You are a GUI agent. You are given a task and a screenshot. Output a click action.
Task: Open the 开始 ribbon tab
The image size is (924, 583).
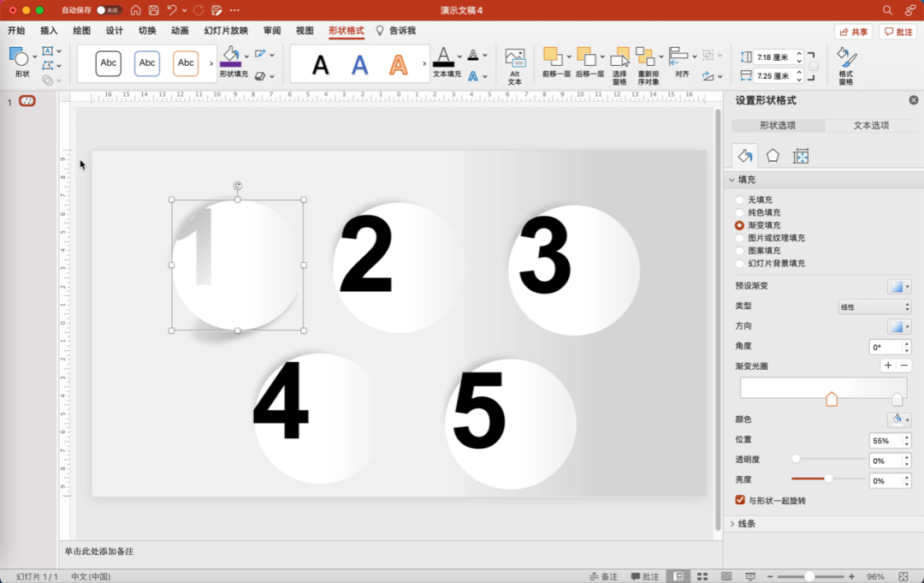click(x=16, y=31)
